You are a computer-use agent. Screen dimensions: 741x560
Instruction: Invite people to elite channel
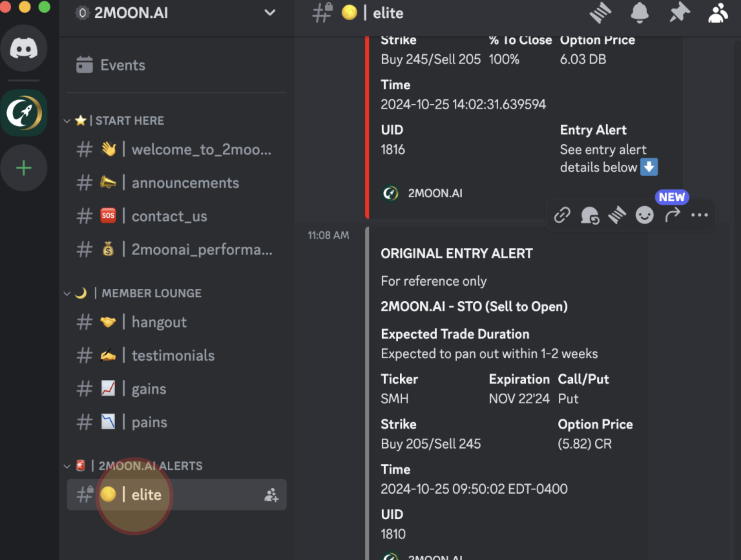(x=271, y=495)
